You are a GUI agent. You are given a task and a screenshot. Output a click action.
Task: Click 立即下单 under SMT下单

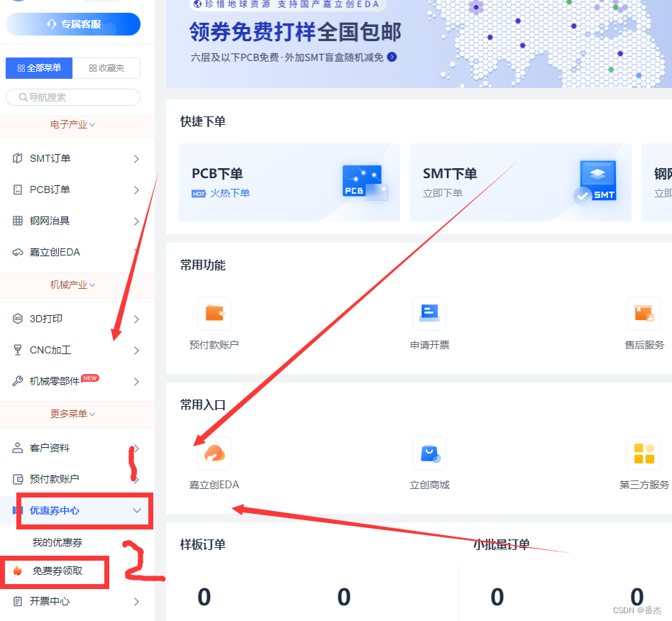tap(443, 193)
